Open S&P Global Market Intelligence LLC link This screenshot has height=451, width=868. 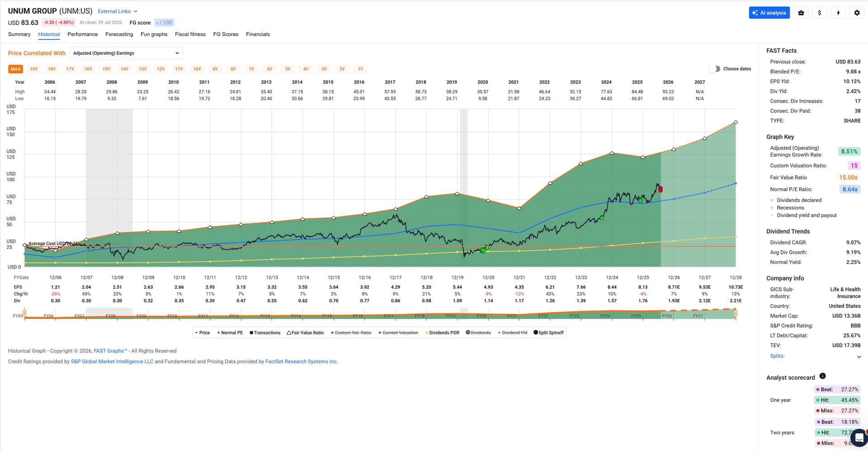[112, 362]
